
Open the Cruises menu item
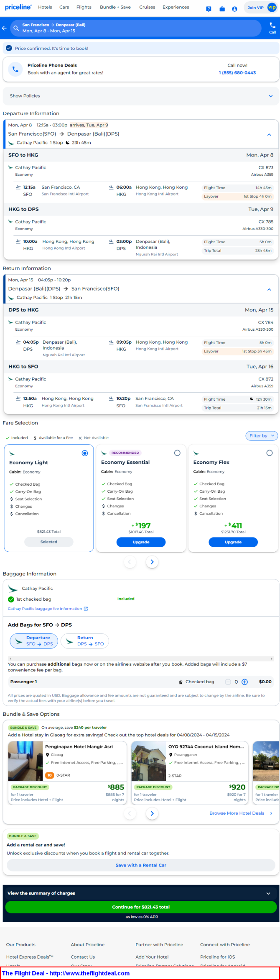147,7
